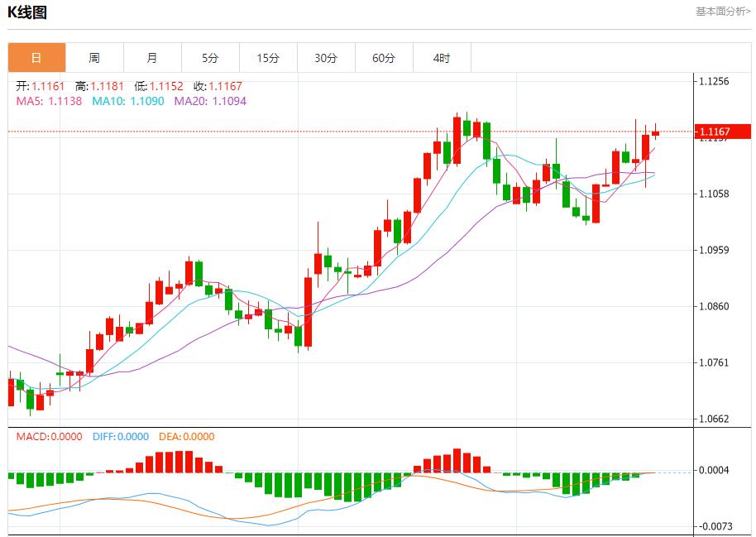This screenshot has height=537, width=756.
Task: Click the K线图 title heading
Action: click(27, 12)
